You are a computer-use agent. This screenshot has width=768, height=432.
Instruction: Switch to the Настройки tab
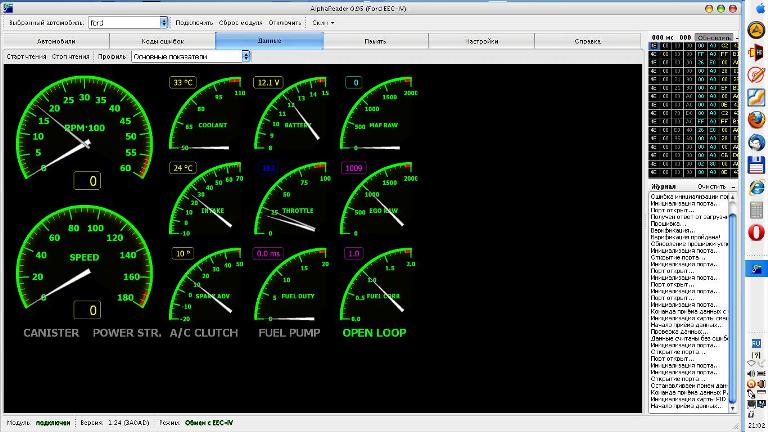click(482, 41)
